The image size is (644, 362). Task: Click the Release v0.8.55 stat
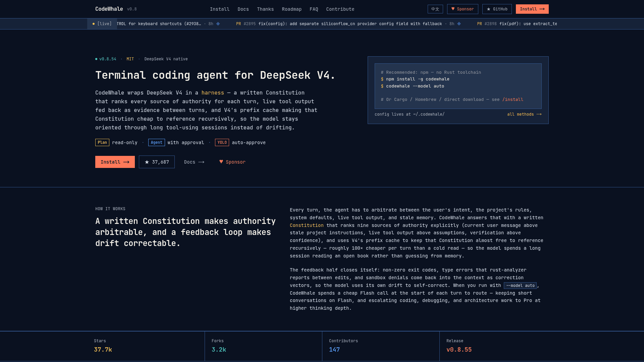(x=459, y=346)
